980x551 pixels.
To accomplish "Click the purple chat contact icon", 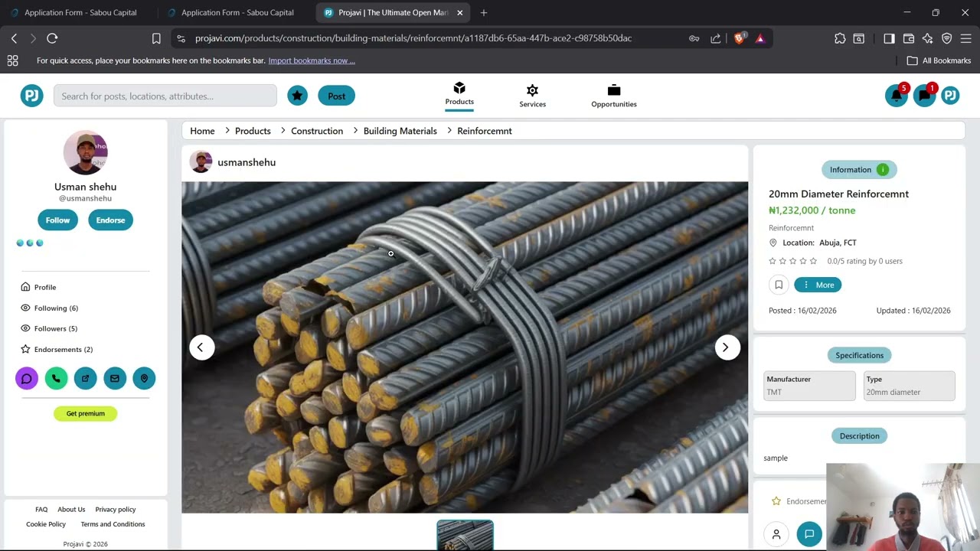I will tap(27, 378).
